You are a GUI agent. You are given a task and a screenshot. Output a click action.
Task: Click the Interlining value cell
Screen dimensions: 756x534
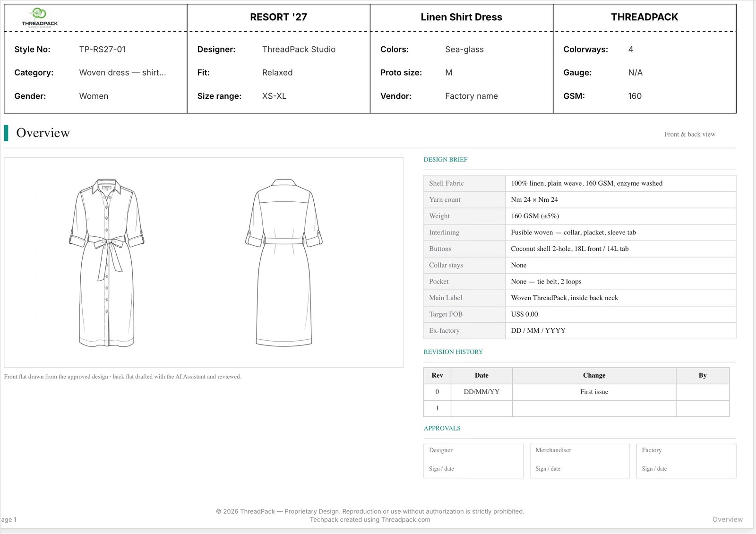coord(620,233)
